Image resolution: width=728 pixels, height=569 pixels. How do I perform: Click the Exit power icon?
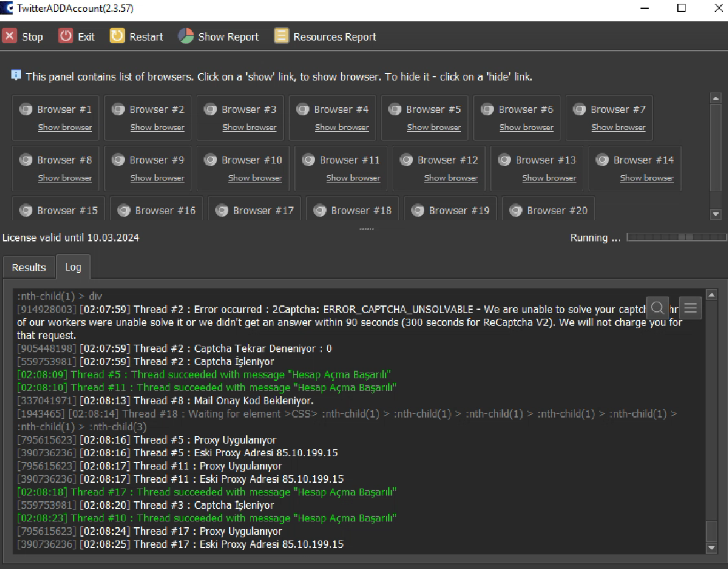[x=66, y=36]
